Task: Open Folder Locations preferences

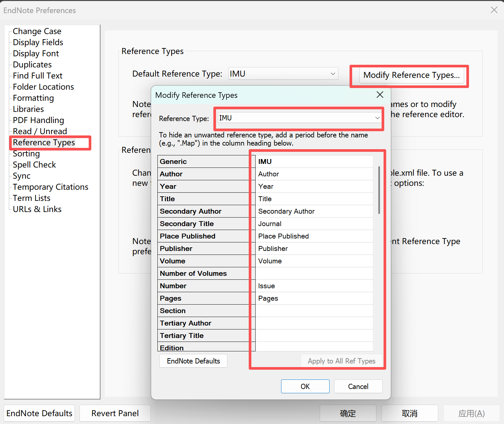Action: coord(44,87)
